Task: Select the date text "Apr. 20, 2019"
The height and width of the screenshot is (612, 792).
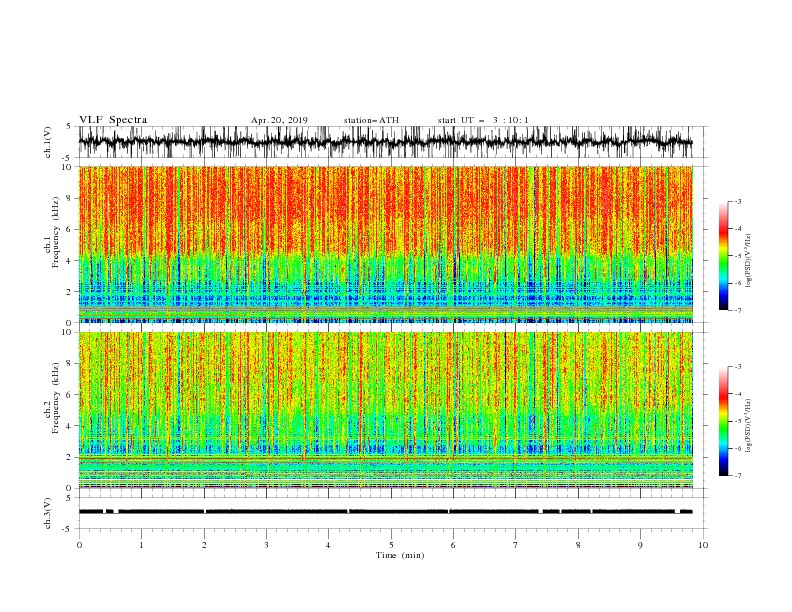Action: [279, 120]
